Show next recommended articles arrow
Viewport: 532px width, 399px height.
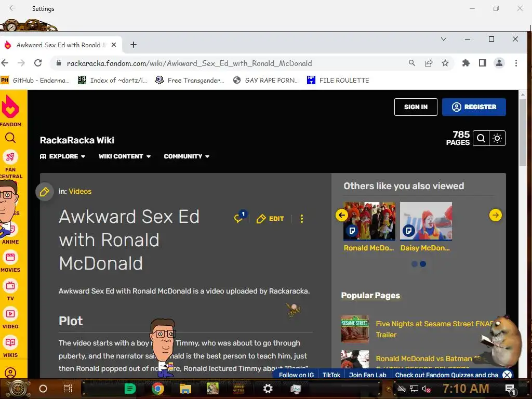495,215
